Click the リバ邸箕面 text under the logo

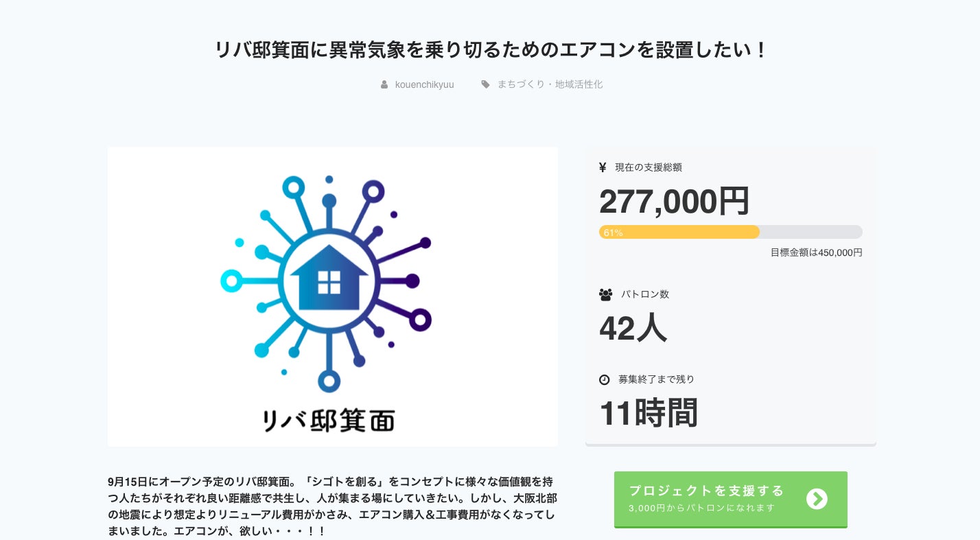pyautogui.click(x=329, y=419)
